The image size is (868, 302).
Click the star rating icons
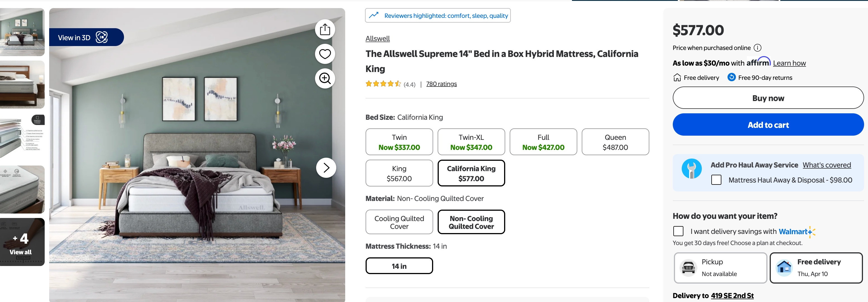coord(383,84)
